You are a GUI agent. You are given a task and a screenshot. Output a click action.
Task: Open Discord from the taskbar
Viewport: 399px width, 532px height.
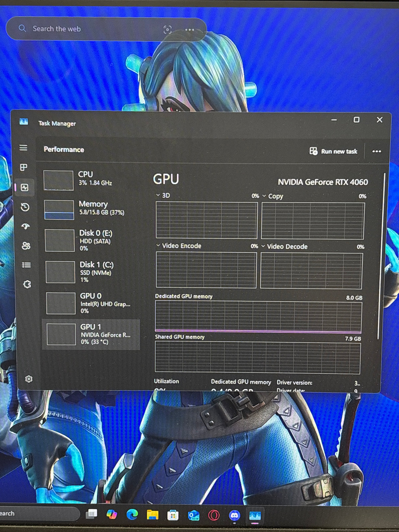[234, 515]
